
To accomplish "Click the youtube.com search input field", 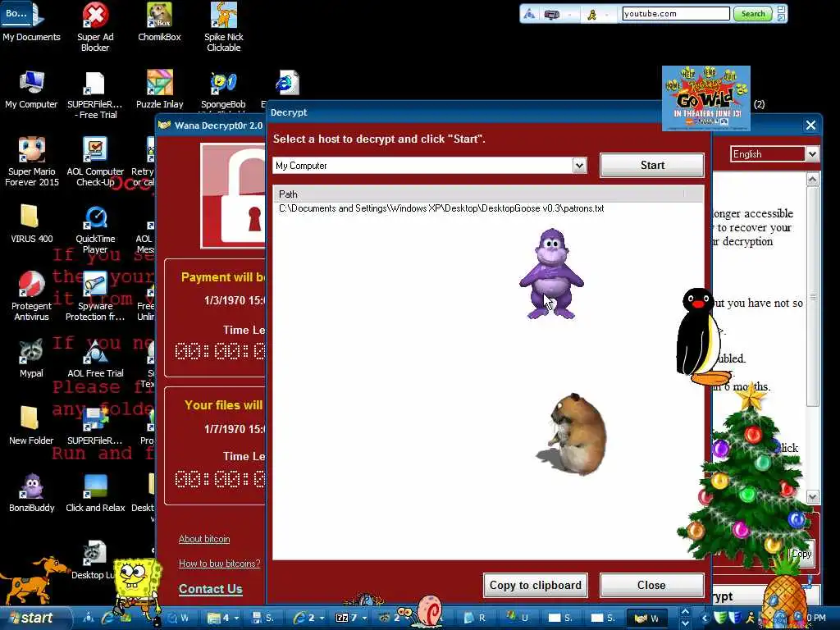I will (x=676, y=14).
